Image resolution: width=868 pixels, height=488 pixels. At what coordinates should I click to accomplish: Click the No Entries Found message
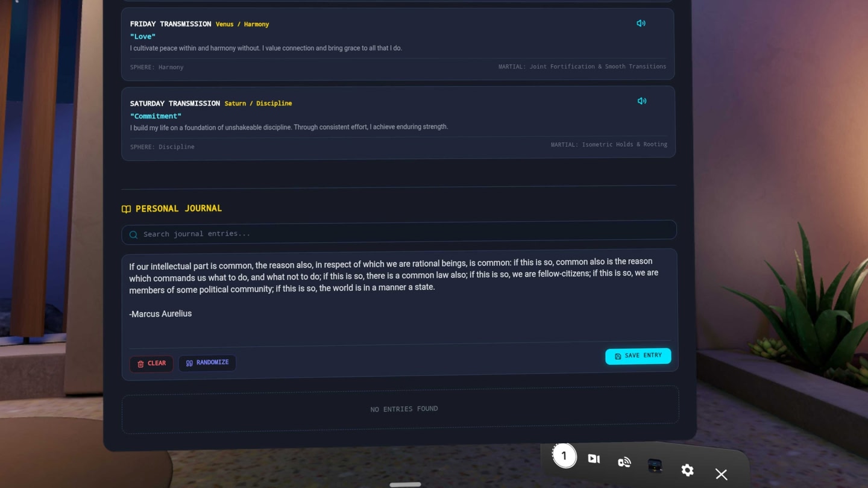click(404, 409)
